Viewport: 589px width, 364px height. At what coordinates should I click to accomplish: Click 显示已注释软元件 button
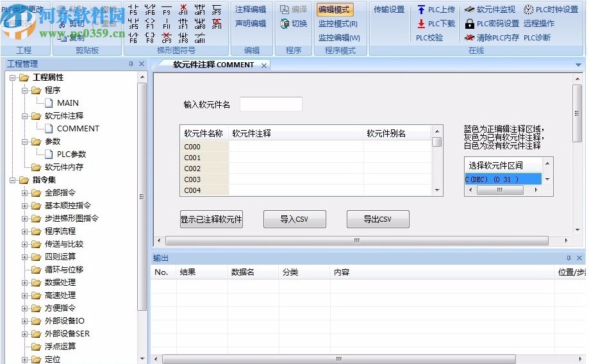(x=211, y=219)
